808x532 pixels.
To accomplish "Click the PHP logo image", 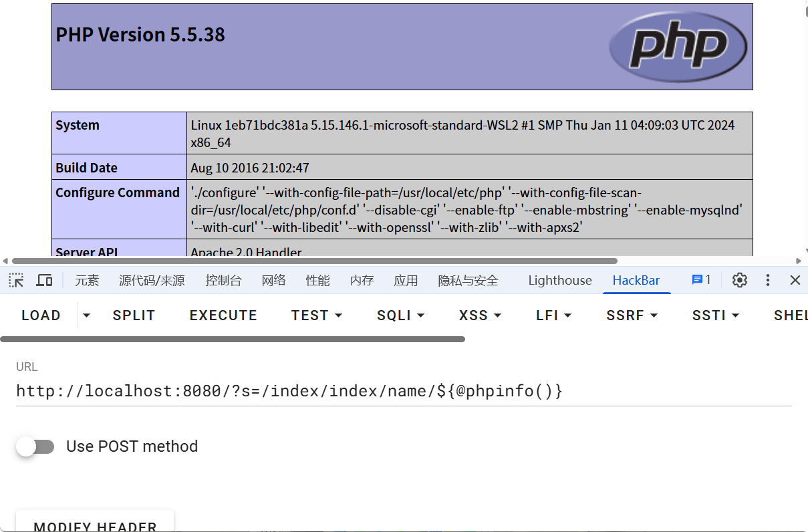I will (x=678, y=46).
